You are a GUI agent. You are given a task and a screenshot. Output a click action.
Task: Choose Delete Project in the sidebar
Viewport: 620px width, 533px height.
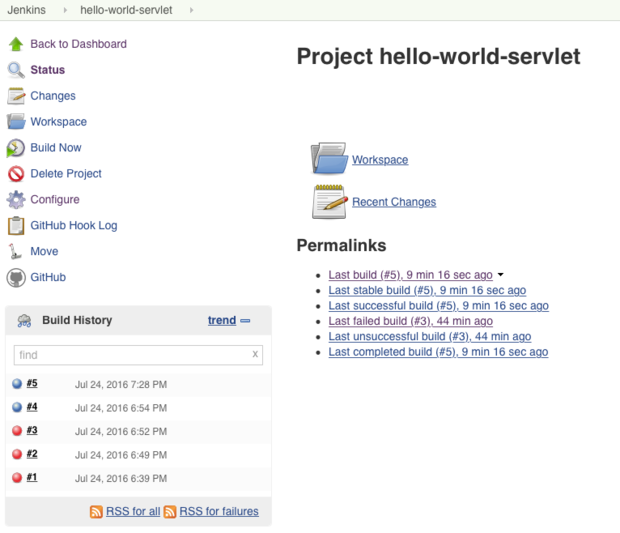(x=66, y=174)
